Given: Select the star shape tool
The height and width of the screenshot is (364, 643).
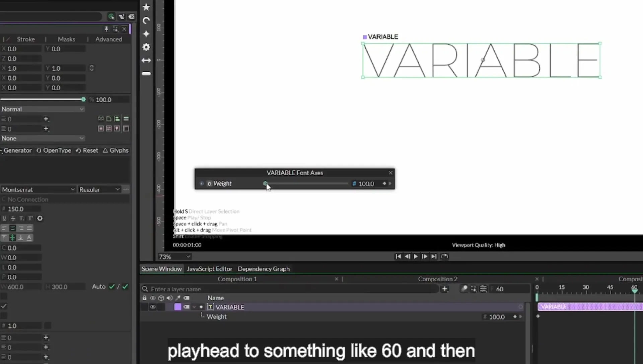Looking at the screenshot, I should click(x=146, y=7).
